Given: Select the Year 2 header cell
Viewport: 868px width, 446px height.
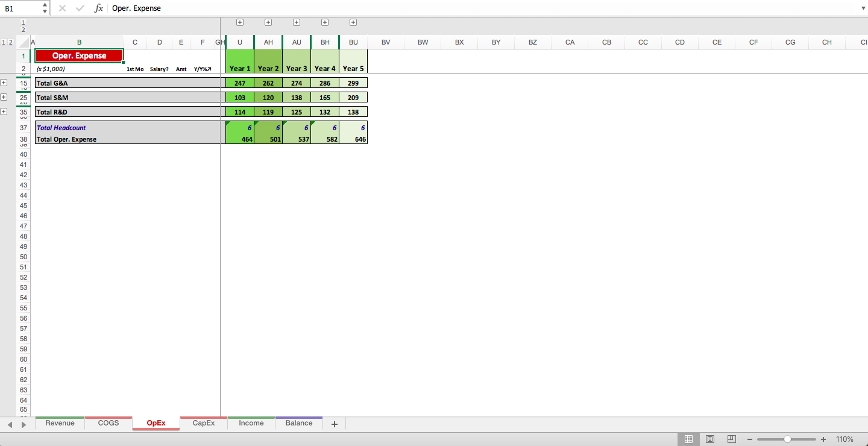Looking at the screenshot, I should pos(268,68).
